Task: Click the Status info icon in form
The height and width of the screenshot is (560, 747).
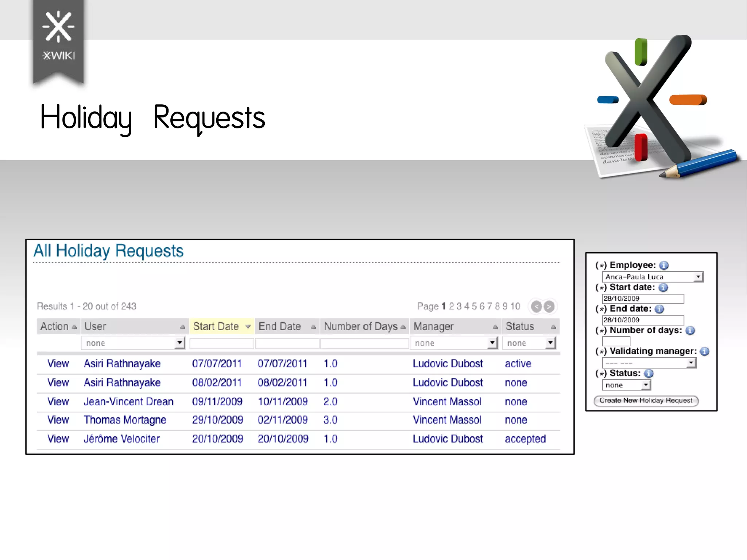Action: 649,374
